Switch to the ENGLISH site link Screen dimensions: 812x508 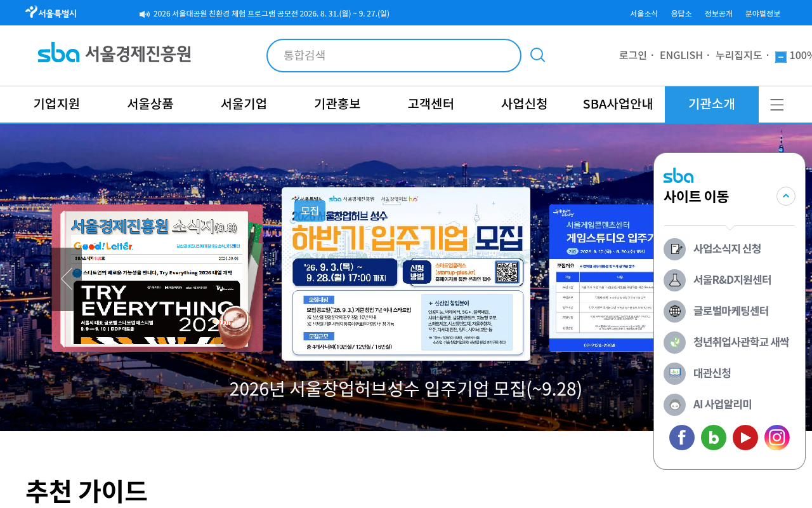pos(681,55)
